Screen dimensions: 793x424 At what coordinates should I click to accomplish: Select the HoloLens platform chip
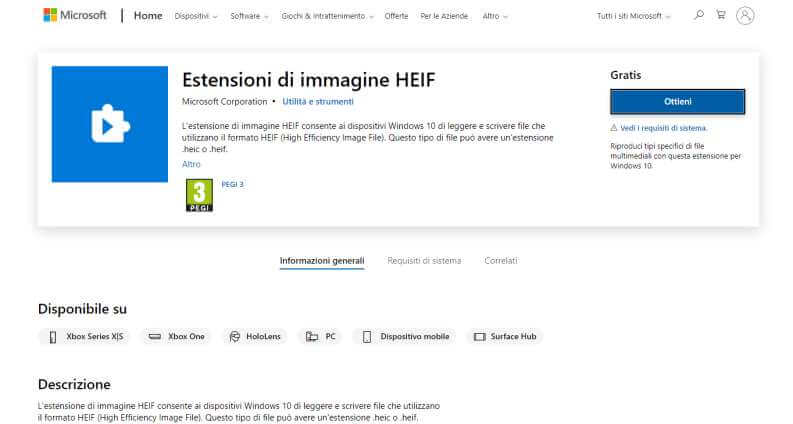click(254, 337)
